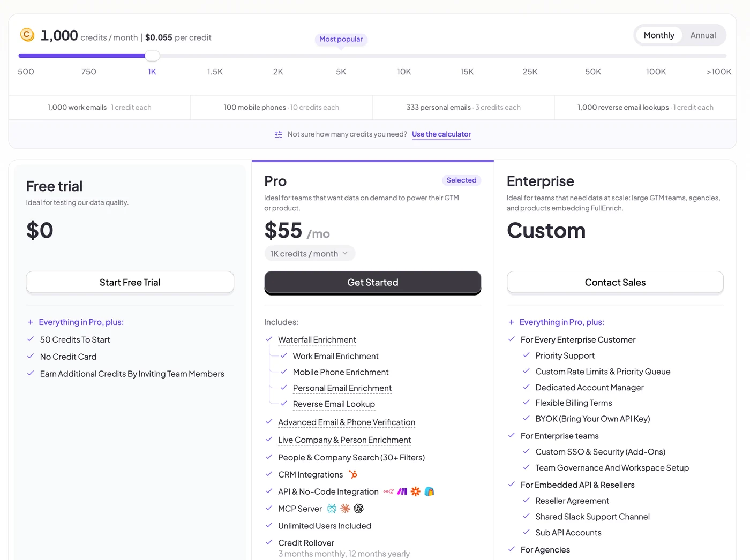750x560 pixels.
Task: Click the Clay rainbow arch icon
Action: (x=429, y=491)
